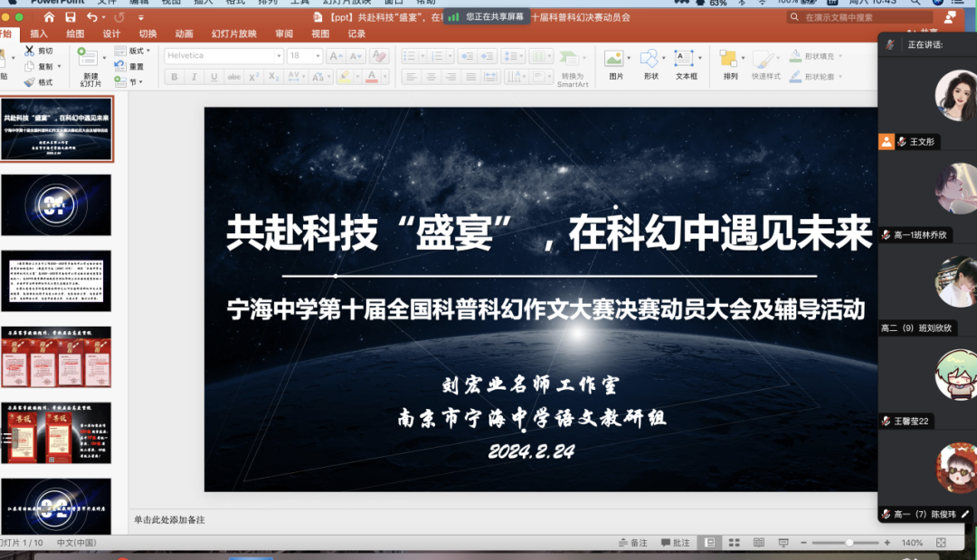
Task: Toggle Bold formatting
Action: coord(175,77)
